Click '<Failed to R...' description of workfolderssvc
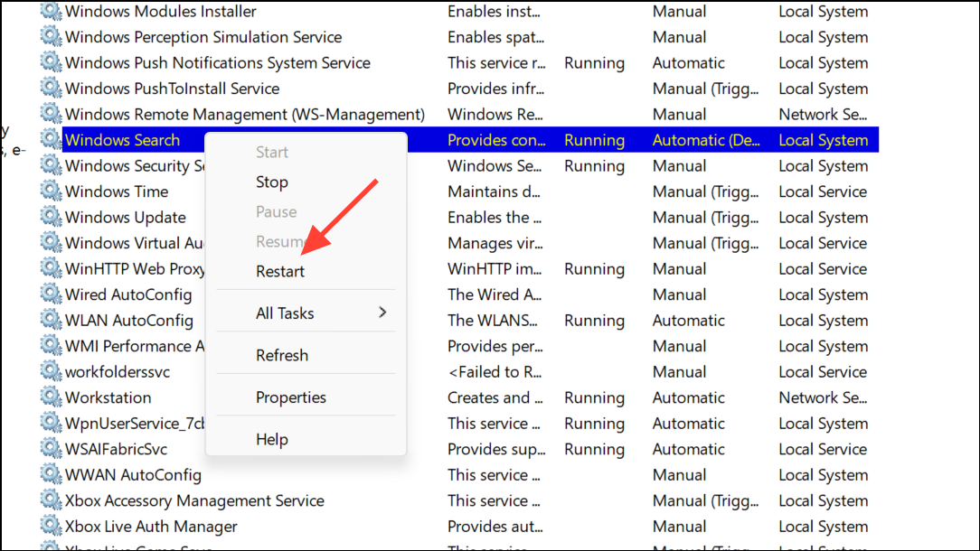The width and height of the screenshot is (980, 551). point(495,372)
